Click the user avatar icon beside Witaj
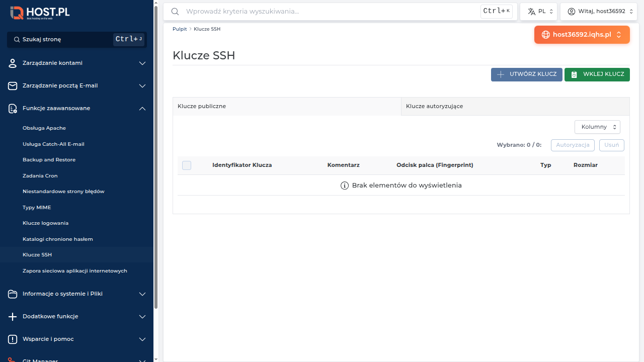 click(x=571, y=12)
